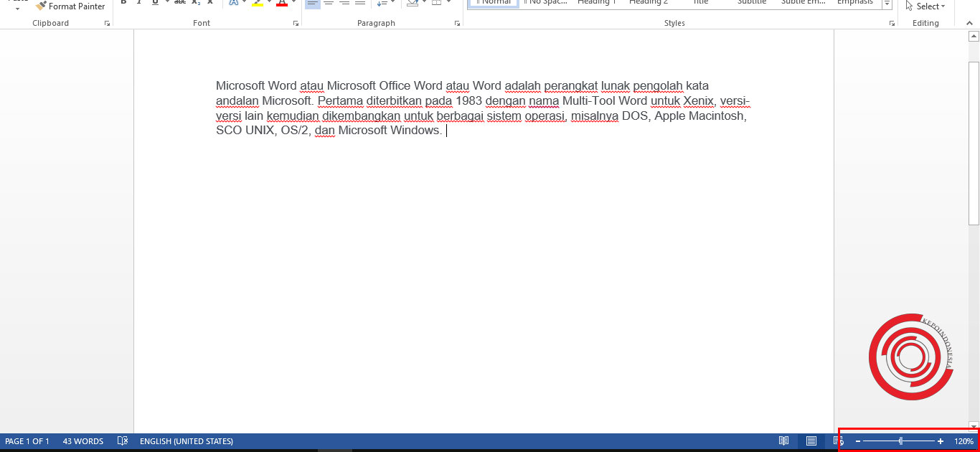The image size is (980, 452).
Task: Apply the Subtle Emphasis style
Action: [804, 4]
